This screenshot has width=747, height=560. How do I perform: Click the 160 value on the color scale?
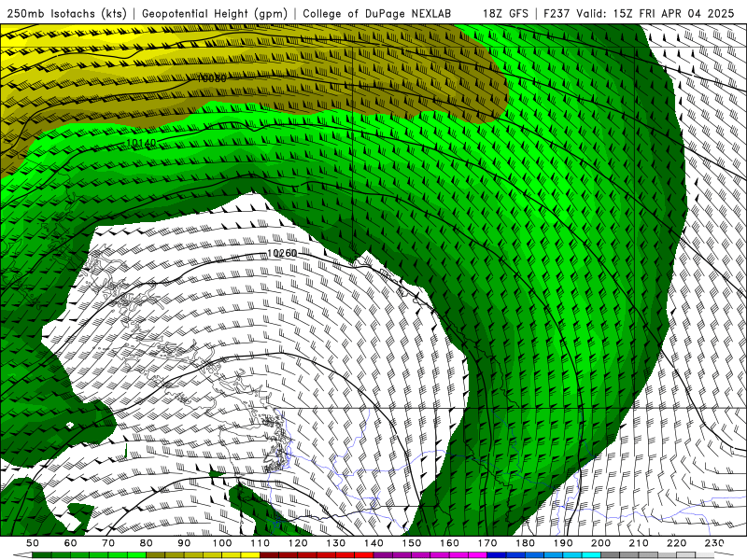tap(449, 543)
